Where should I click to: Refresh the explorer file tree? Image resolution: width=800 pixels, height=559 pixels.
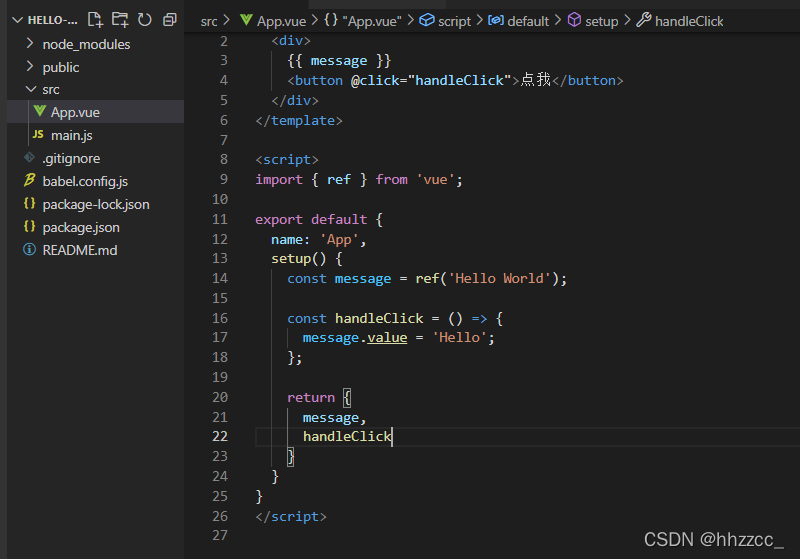point(145,20)
